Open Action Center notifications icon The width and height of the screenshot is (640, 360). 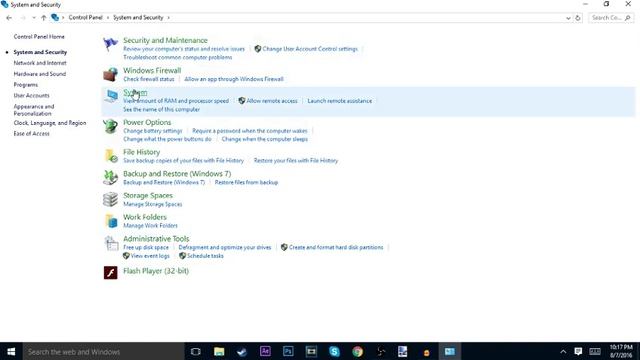tap(578, 351)
